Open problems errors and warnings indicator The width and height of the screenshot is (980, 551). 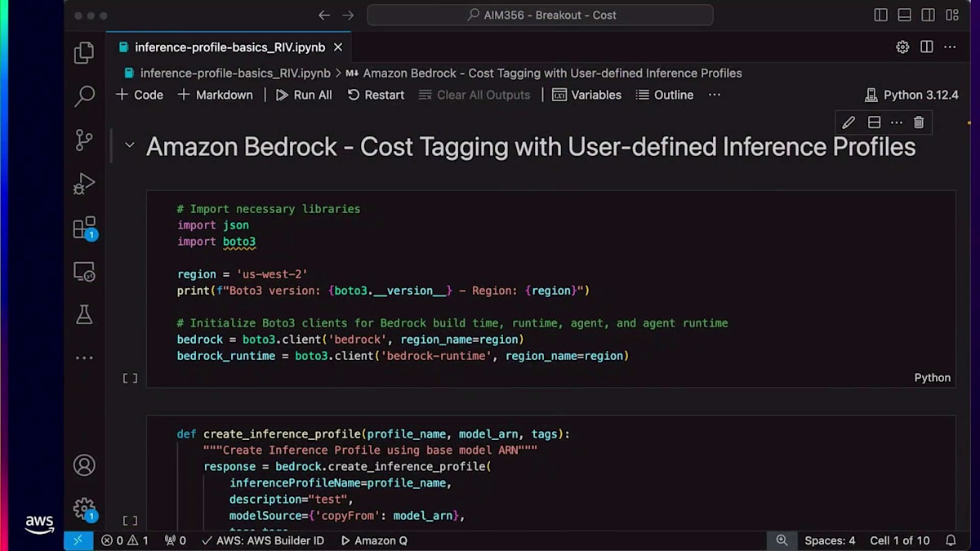coord(125,540)
